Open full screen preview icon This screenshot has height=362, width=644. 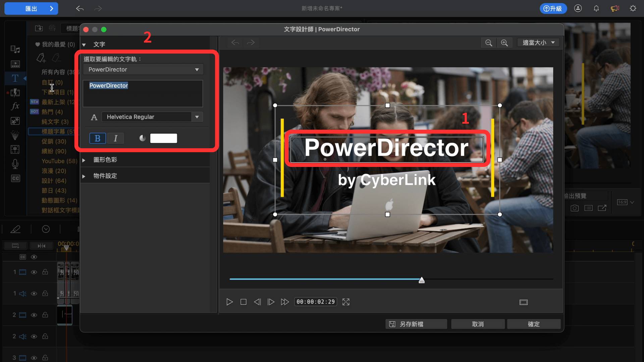(346, 302)
